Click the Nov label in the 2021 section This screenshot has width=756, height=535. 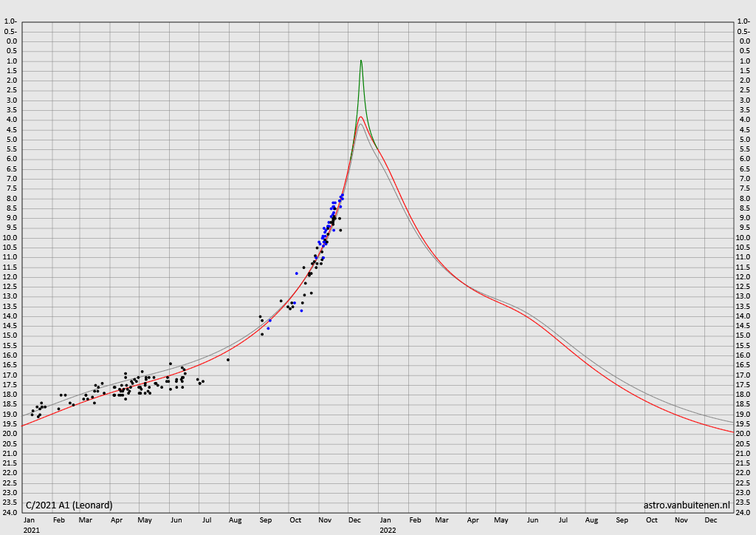[x=326, y=520]
